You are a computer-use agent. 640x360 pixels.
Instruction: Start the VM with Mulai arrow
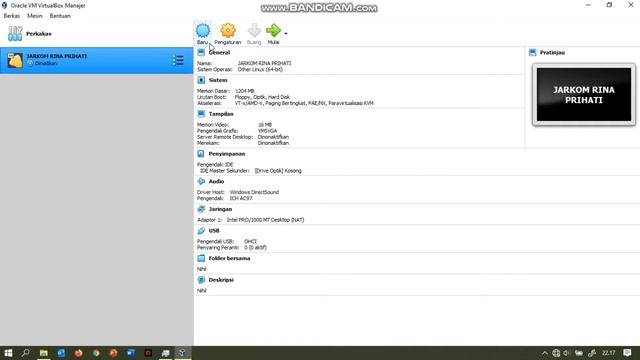273,30
